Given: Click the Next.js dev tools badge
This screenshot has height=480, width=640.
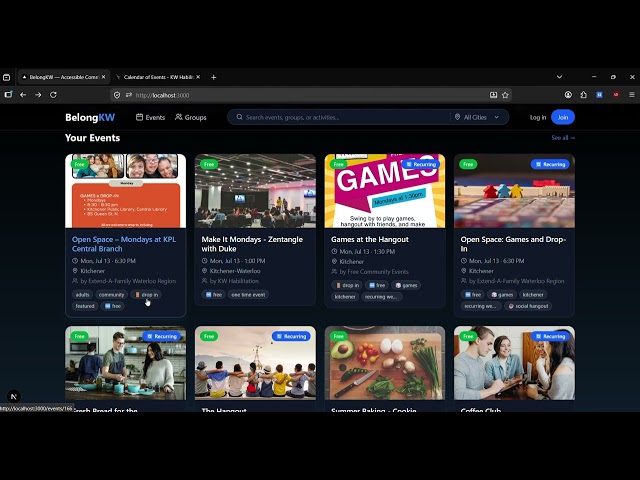Looking at the screenshot, I should click(x=14, y=396).
